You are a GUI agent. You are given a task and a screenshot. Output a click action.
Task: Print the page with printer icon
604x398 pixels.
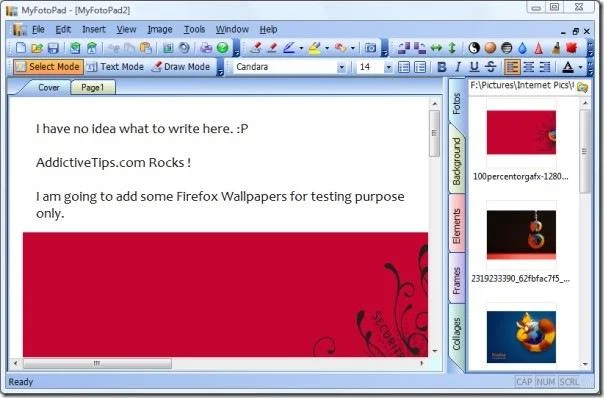point(206,48)
